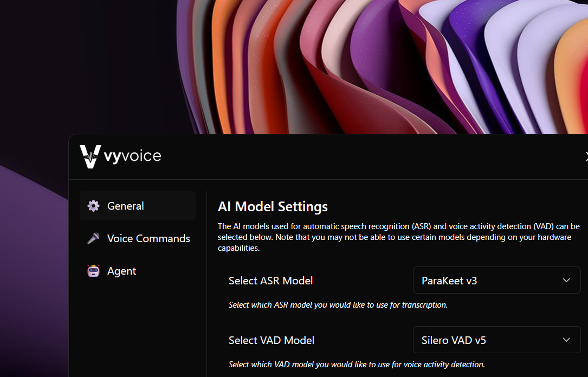Click the microphone icon for Voice Commands
Image resolution: width=588 pixels, height=377 pixels.
click(x=94, y=238)
